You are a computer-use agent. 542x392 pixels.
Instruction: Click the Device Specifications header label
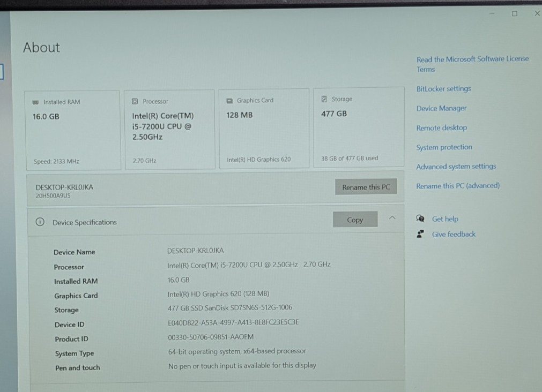[85, 222]
